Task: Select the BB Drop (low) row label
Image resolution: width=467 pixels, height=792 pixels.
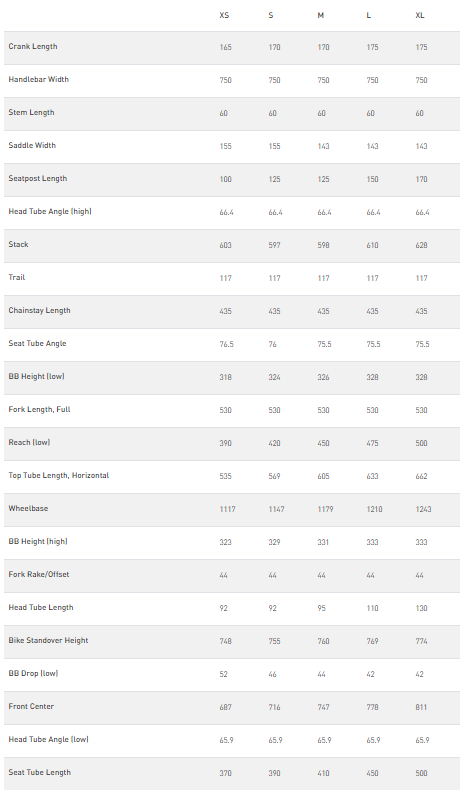Action: 33,673
